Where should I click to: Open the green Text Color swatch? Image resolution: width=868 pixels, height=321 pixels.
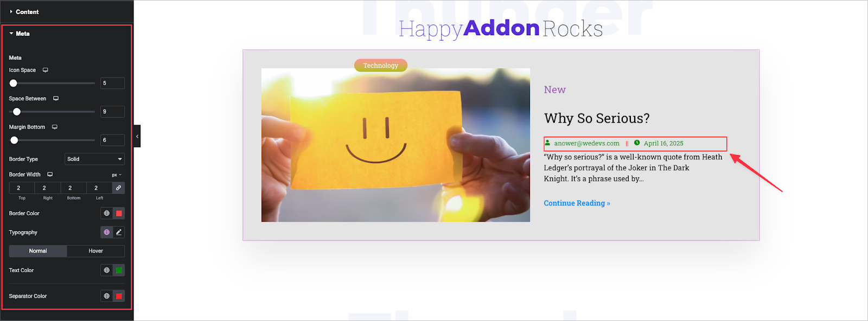coord(119,270)
